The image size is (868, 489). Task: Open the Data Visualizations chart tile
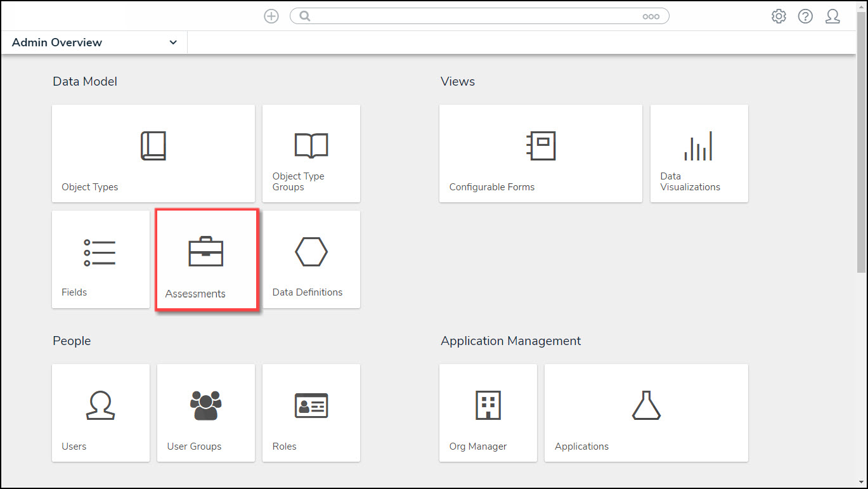point(699,153)
